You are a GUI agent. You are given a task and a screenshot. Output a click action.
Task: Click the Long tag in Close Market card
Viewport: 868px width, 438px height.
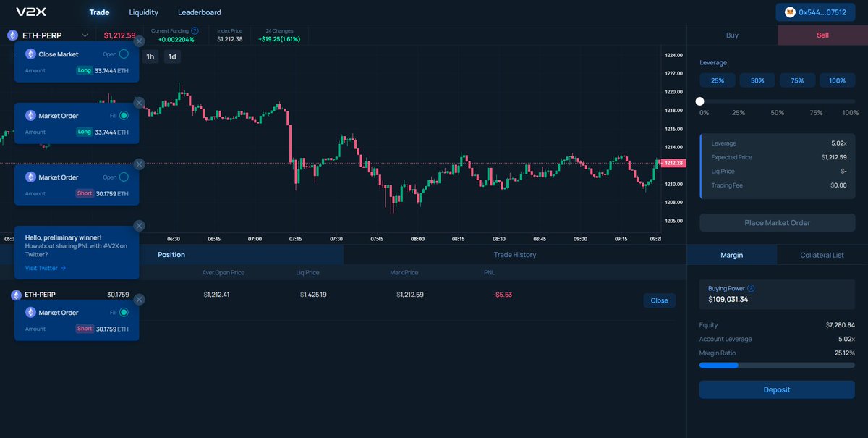pos(85,70)
